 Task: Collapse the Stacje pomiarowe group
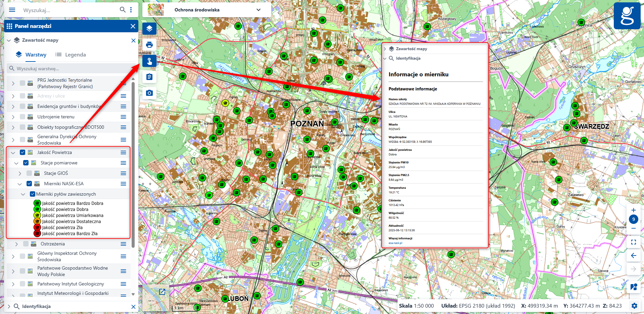(16, 163)
